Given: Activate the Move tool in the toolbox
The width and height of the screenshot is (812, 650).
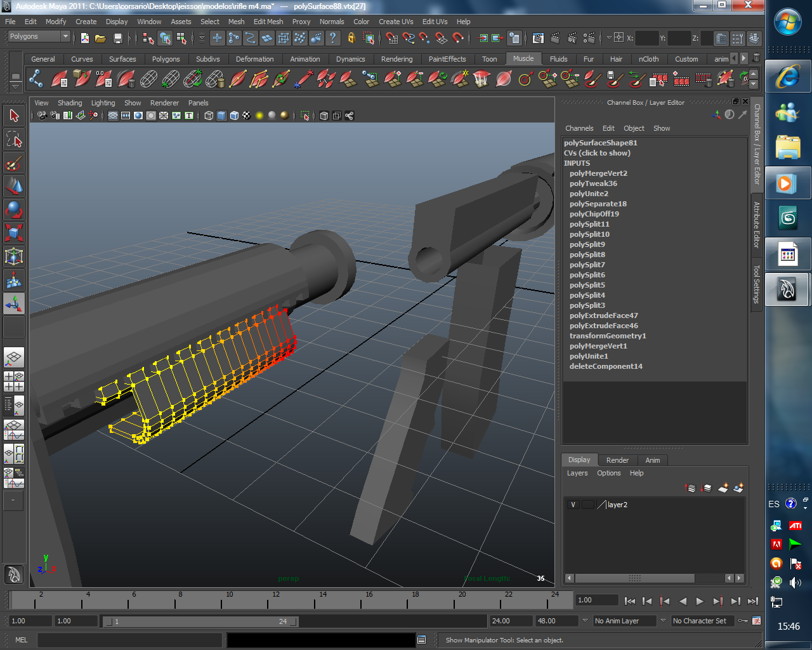Looking at the screenshot, I should (14, 186).
